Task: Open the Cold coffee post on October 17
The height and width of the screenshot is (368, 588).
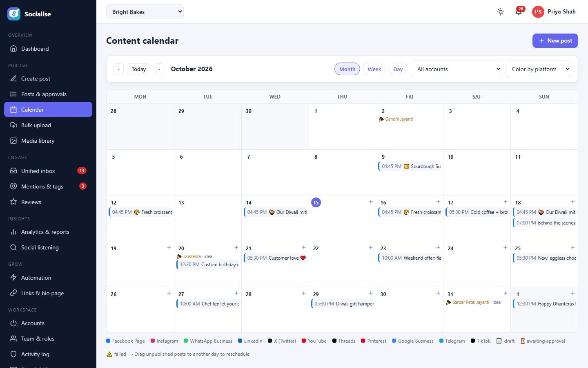Action: [477, 212]
